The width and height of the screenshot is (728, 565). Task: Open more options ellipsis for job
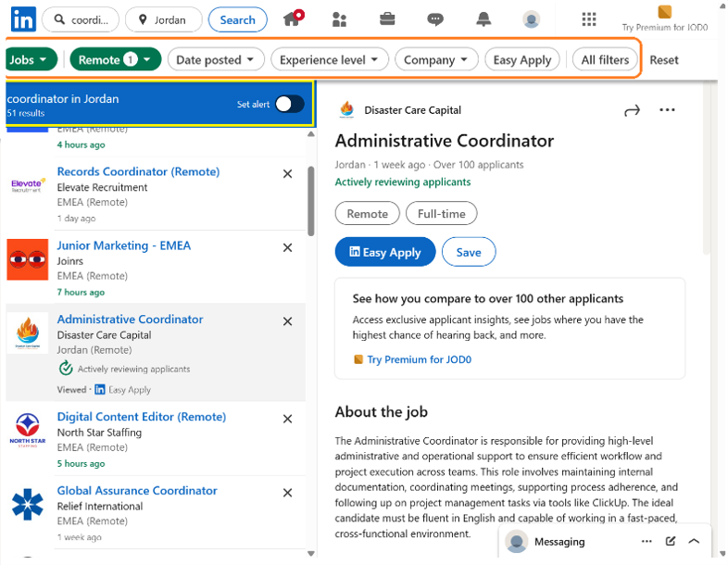click(x=667, y=110)
